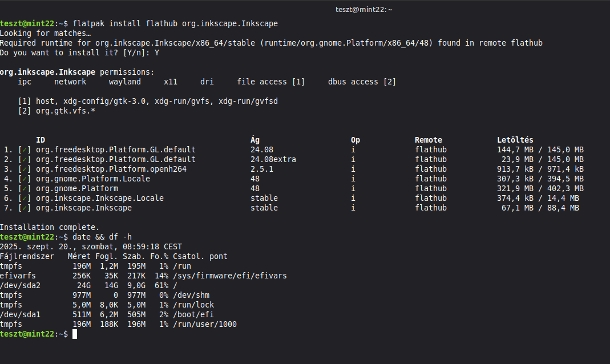Click the 'Do you want to install it?' prompt line
Image resolution: width=610 pixels, height=364 pixels.
coord(79,53)
